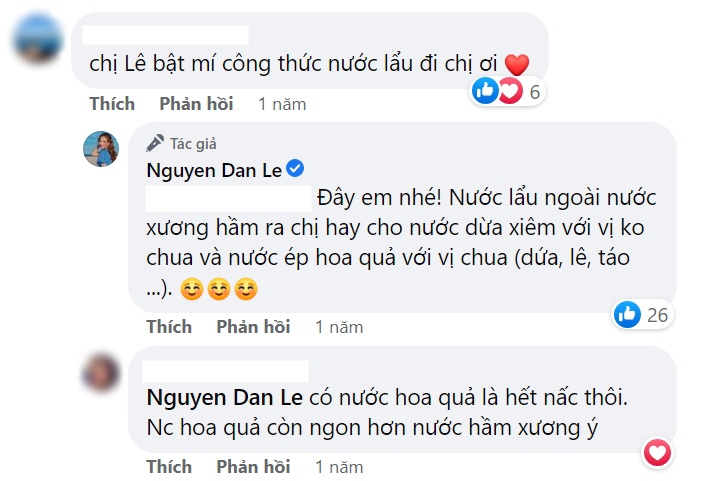The image size is (727, 481).
Task: Open the heart reaction on the last comment
Action: point(657,452)
